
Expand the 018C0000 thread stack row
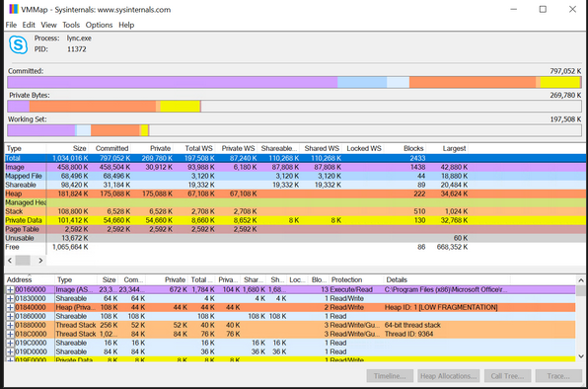[11, 335]
